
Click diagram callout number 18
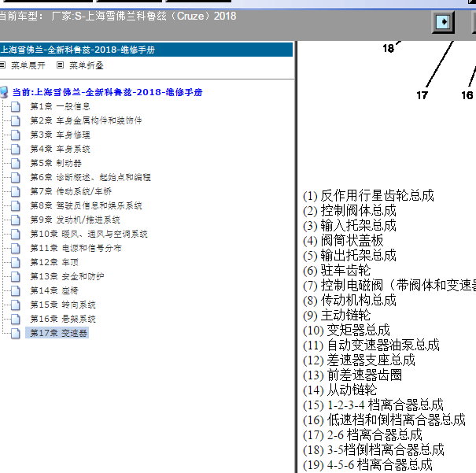(388, 48)
